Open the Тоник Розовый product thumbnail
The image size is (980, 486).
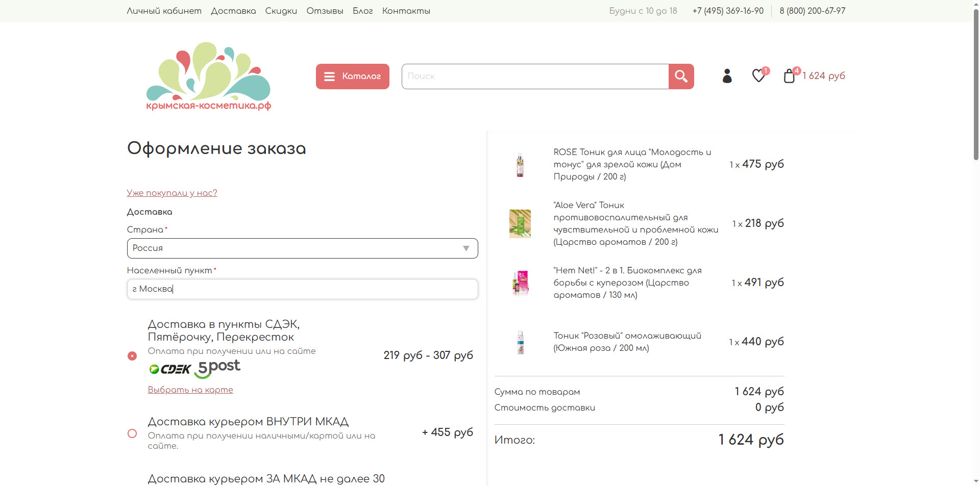tap(520, 342)
